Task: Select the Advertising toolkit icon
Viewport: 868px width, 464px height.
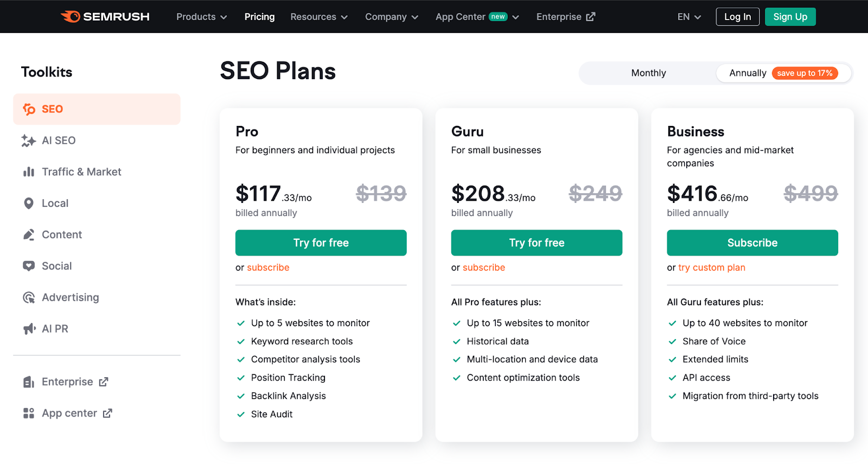Action: [29, 297]
